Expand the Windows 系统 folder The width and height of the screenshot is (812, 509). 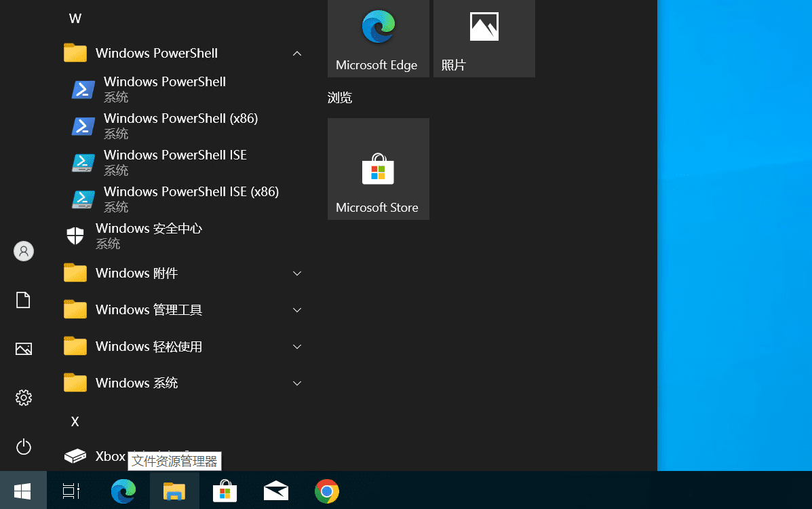coord(296,383)
